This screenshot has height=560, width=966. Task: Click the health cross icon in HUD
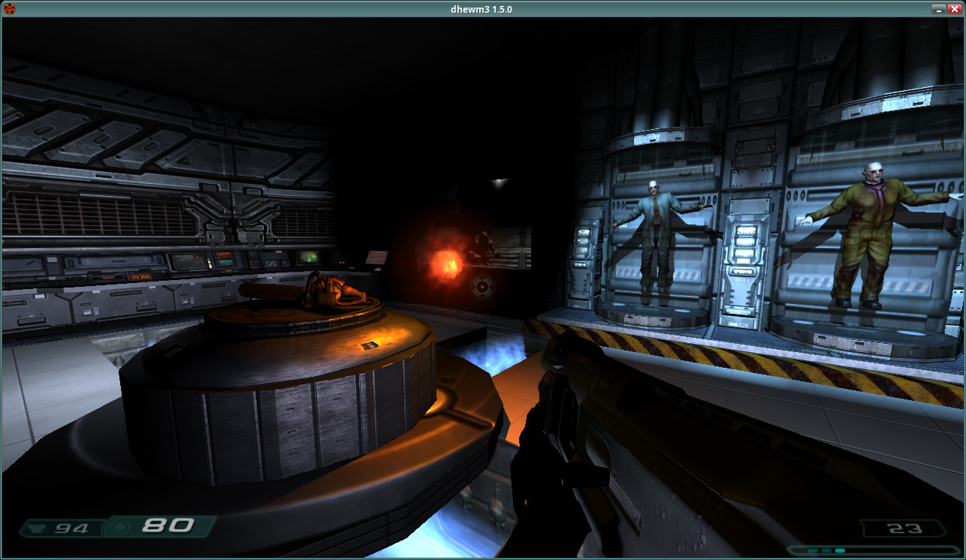pos(122,526)
